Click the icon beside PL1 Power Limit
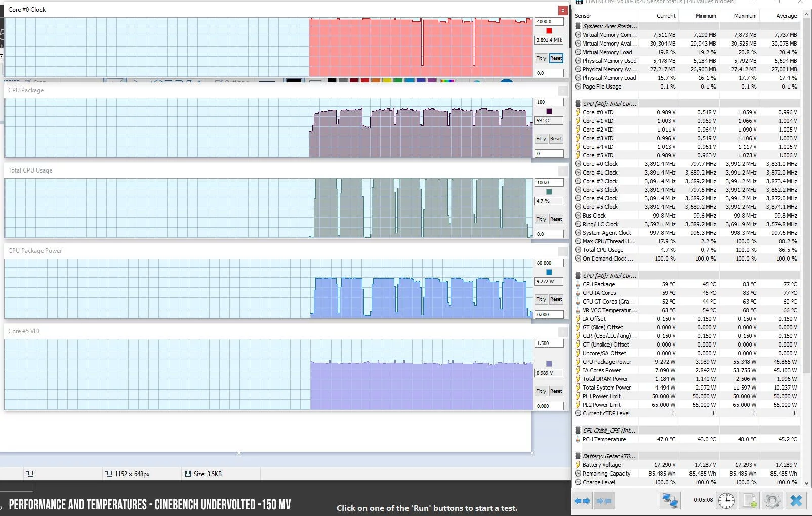Screen dimensions: 812x516 coord(578,396)
